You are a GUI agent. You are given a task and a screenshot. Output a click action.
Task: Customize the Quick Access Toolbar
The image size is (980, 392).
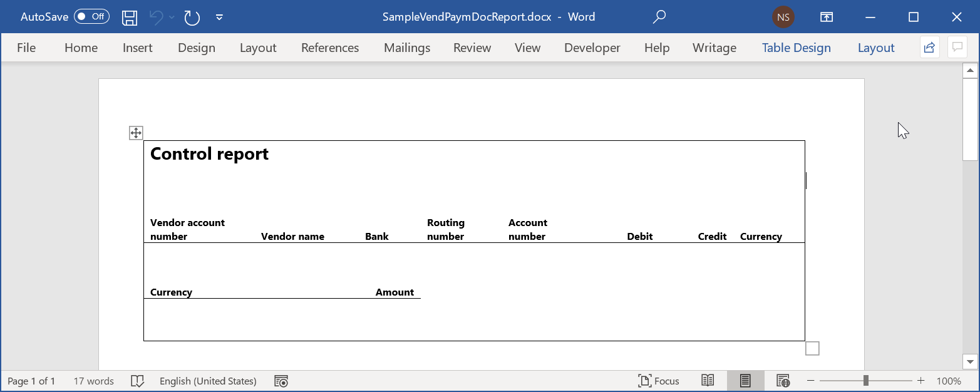click(x=219, y=17)
